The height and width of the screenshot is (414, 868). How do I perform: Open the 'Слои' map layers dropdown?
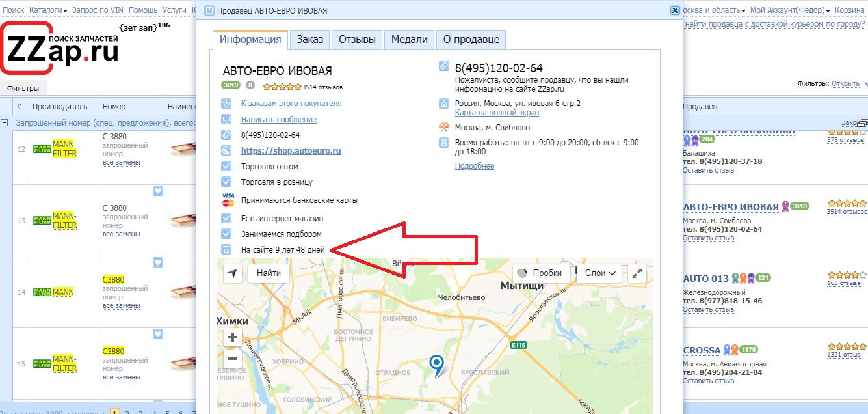599,273
